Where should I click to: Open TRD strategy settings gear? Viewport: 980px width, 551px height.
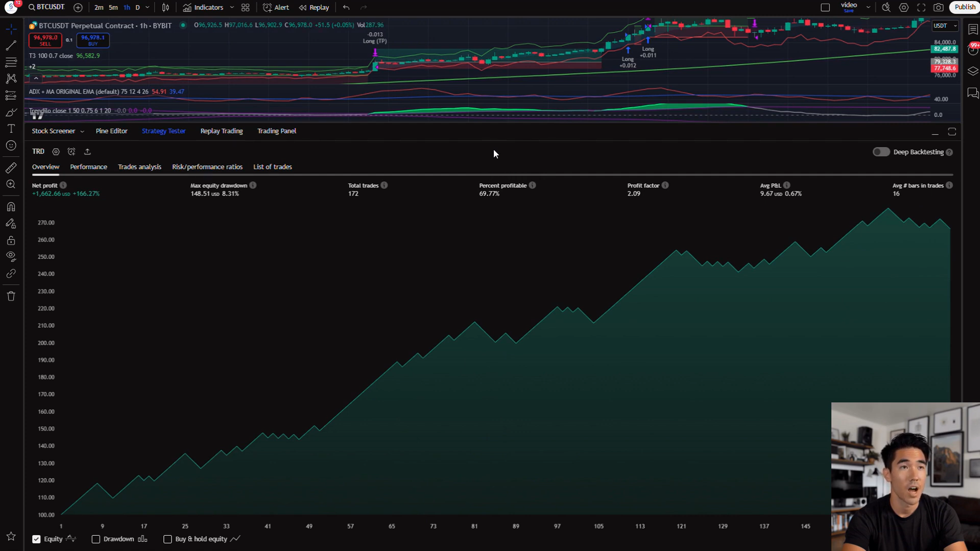click(56, 152)
